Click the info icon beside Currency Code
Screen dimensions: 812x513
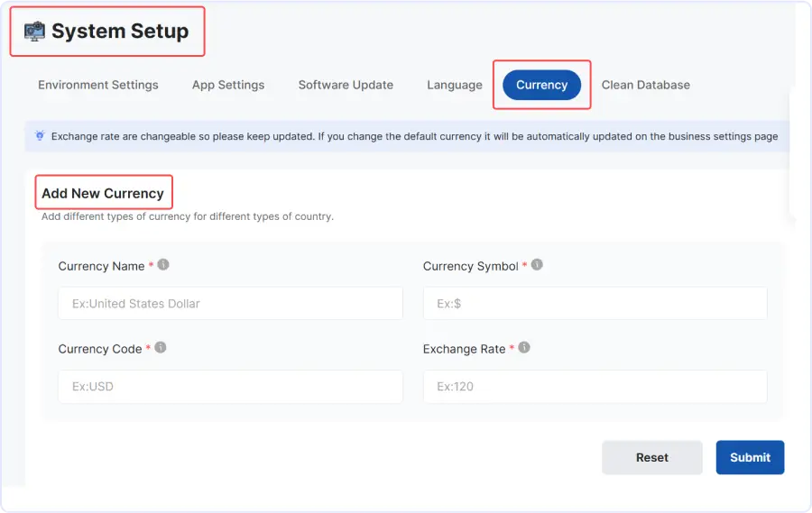click(x=161, y=348)
